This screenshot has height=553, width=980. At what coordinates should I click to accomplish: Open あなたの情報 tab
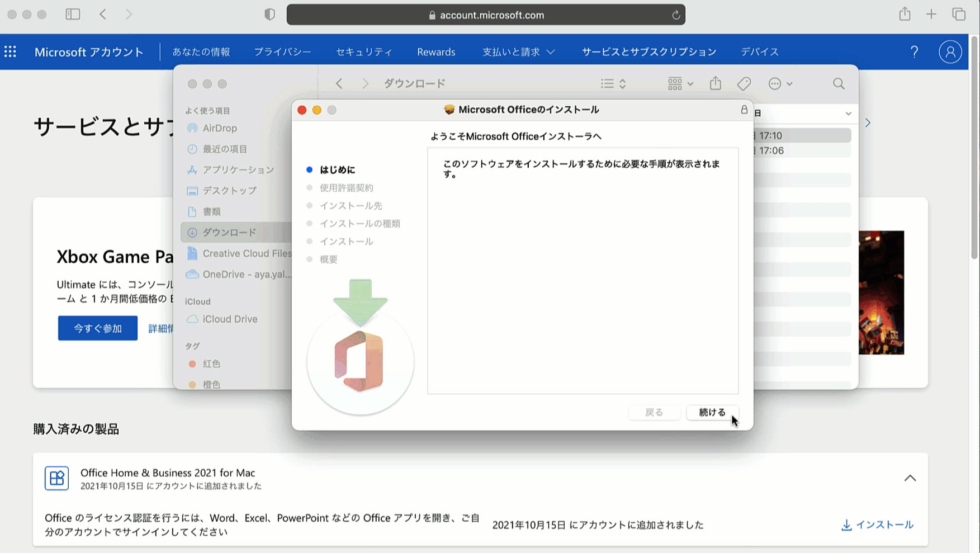[x=201, y=52]
